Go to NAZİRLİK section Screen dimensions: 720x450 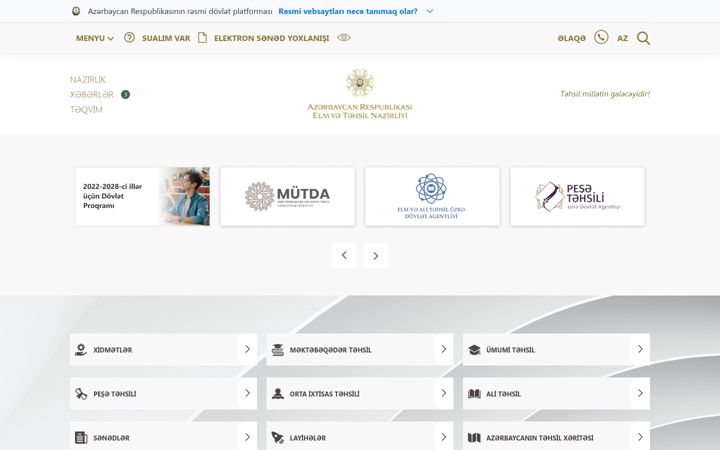88,79
